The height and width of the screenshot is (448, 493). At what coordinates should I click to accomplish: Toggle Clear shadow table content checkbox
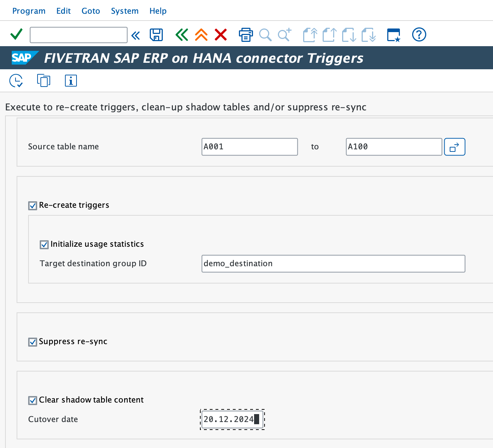pos(32,400)
